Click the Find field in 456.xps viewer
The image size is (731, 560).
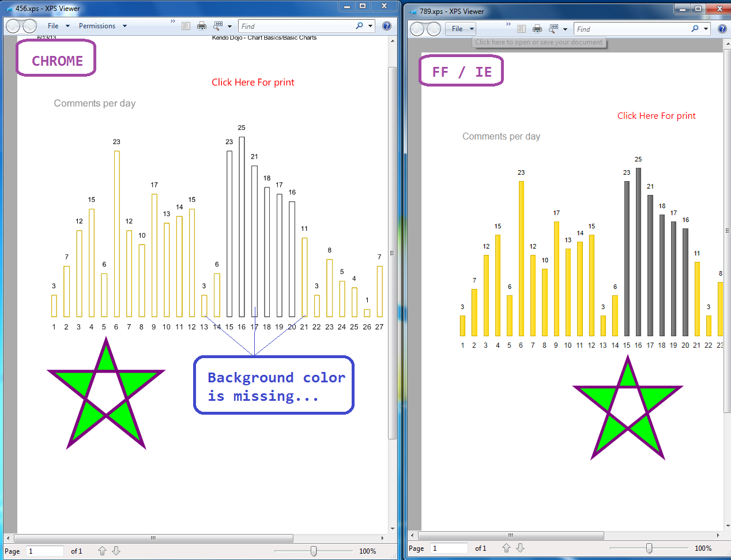(296, 26)
